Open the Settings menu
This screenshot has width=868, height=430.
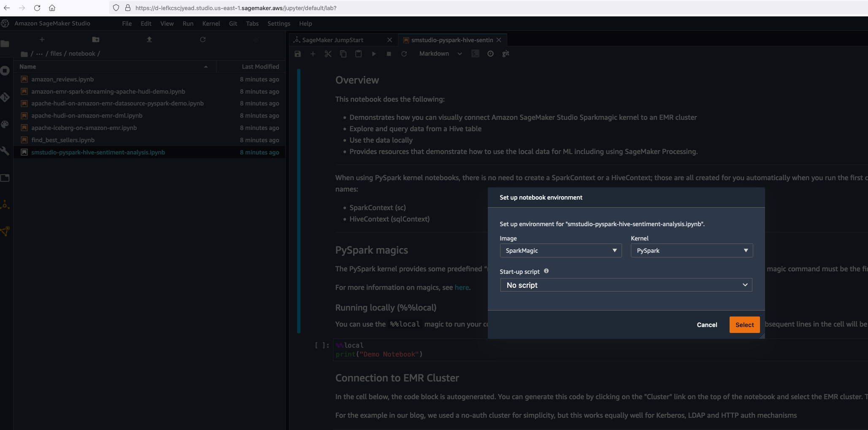click(x=279, y=24)
